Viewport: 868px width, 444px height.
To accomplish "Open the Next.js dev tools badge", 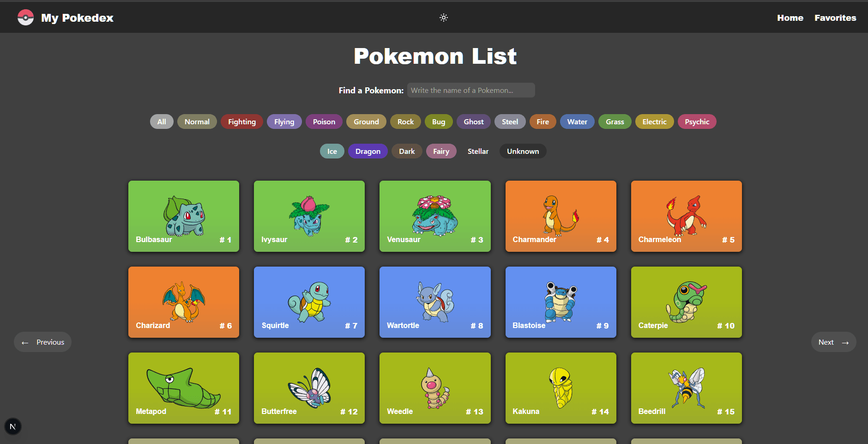I will tap(13, 426).
